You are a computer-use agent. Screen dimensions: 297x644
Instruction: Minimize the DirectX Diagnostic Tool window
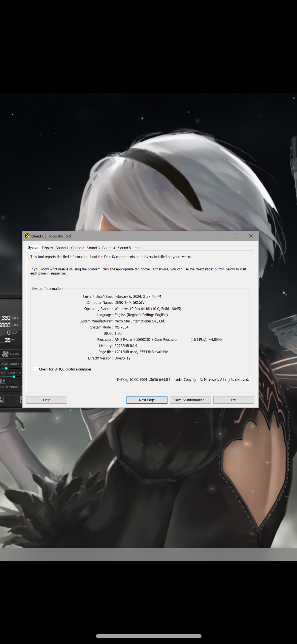[221, 236]
